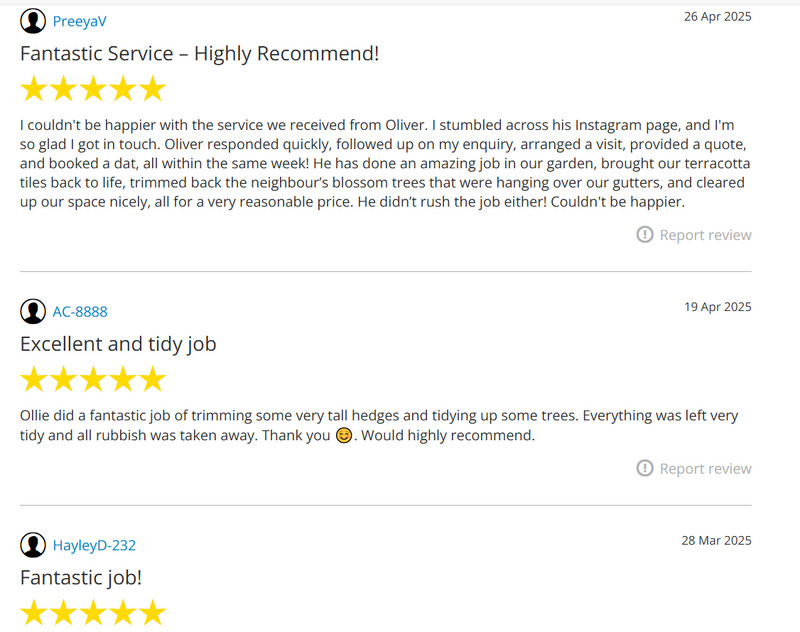The width and height of the screenshot is (800, 632).
Task: Report the "Excellent and tidy job" review
Action: coord(705,469)
